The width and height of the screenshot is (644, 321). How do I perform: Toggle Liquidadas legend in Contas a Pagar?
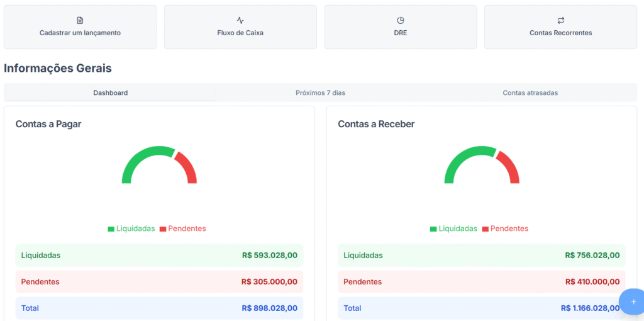coord(131,228)
